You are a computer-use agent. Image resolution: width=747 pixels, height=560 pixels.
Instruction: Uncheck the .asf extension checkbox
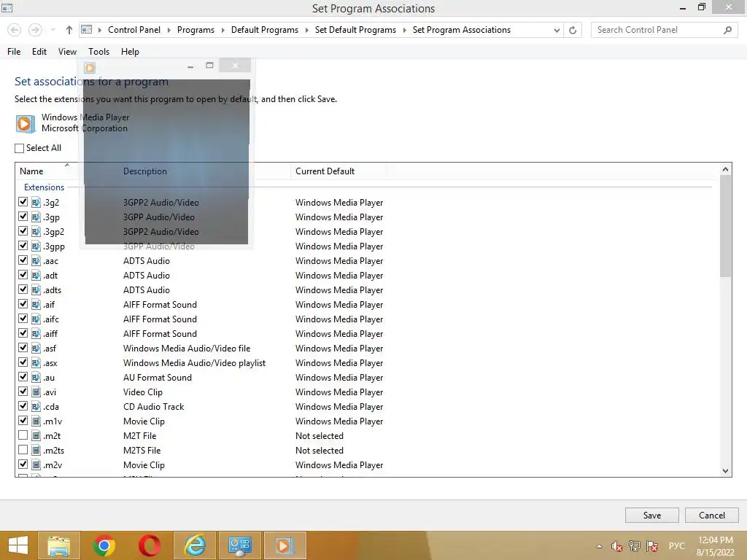[23, 348]
